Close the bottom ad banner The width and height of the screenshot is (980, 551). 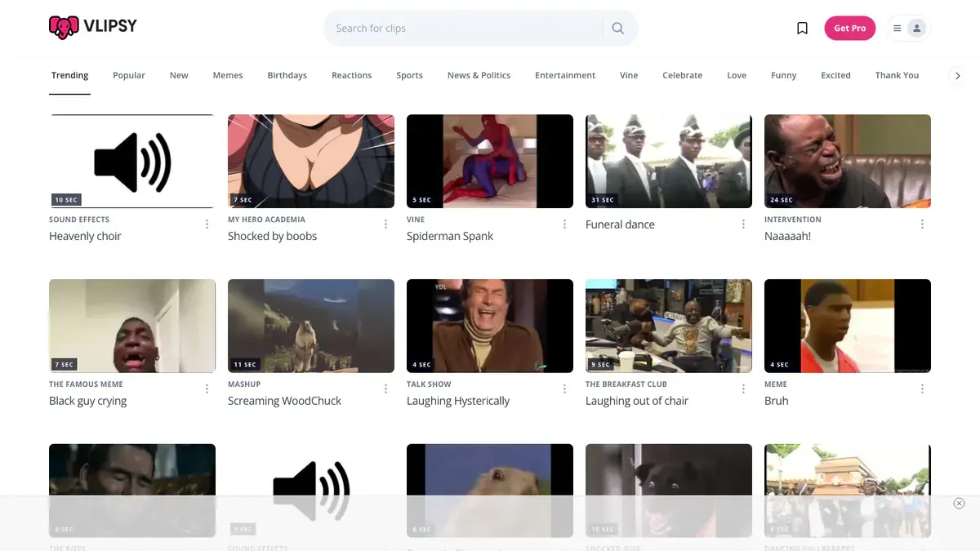959,503
